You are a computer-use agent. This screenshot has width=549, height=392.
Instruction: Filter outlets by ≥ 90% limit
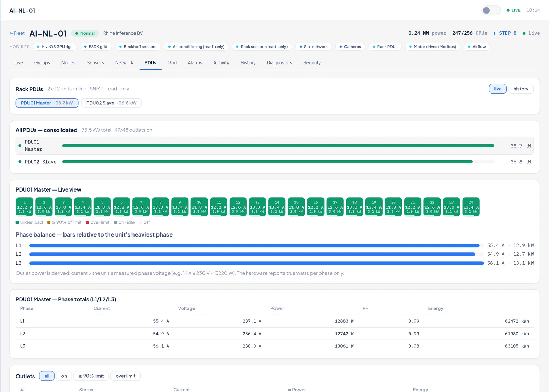click(x=91, y=376)
